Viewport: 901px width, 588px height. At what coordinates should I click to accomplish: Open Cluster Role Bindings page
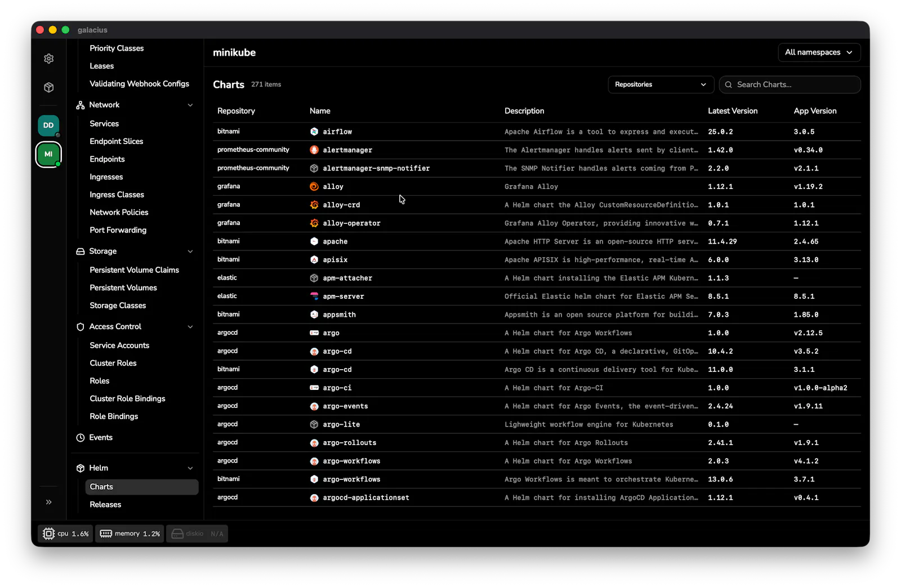click(127, 398)
